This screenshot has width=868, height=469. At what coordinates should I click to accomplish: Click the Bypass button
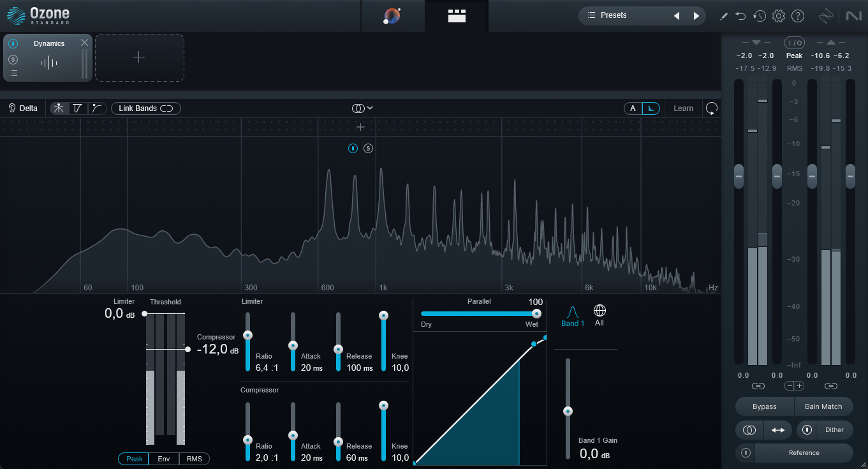click(764, 406)
